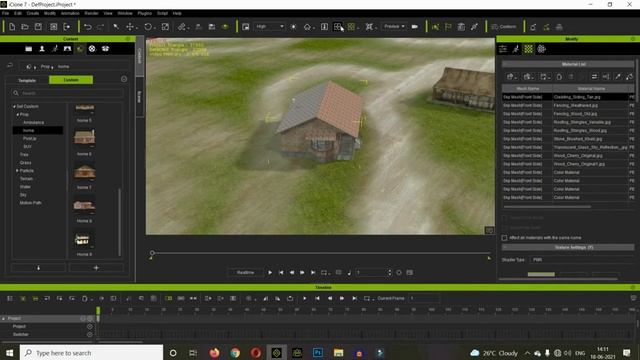
Task: Open the Create menu
Action: pos(33,13)
